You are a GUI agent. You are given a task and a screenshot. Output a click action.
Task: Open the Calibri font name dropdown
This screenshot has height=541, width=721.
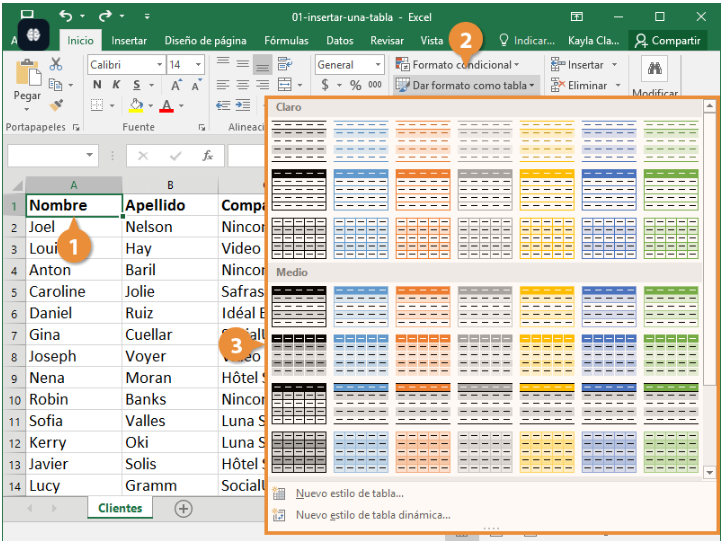(159, 64)
